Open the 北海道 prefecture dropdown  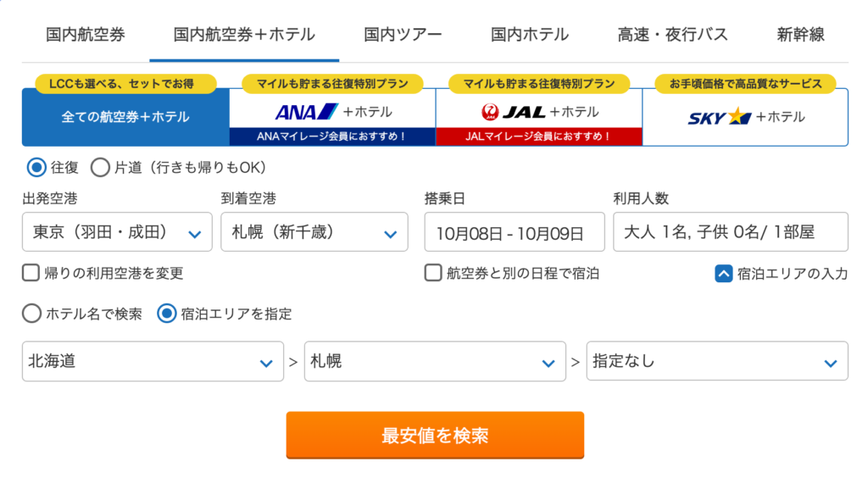tap(153, 362)
